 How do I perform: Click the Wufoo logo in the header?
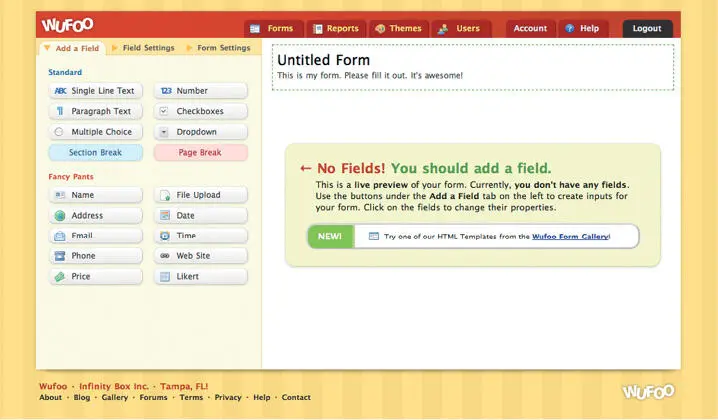[67, 25]
